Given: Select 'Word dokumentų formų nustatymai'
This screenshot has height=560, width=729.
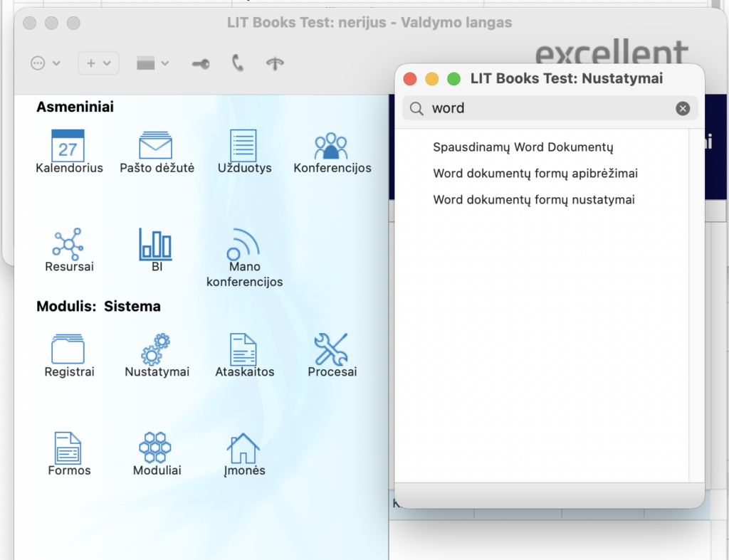Looking at the screenshot, I should [534, 200].
